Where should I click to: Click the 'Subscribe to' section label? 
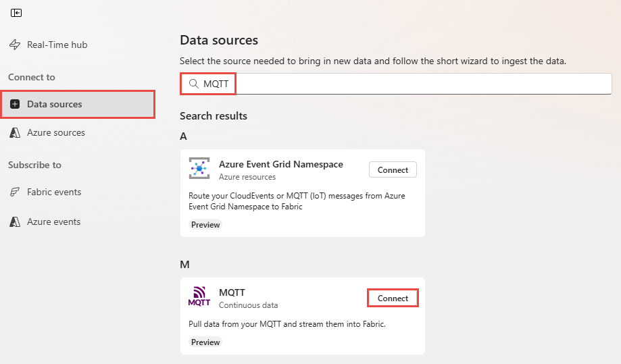(x=35, y=165)
